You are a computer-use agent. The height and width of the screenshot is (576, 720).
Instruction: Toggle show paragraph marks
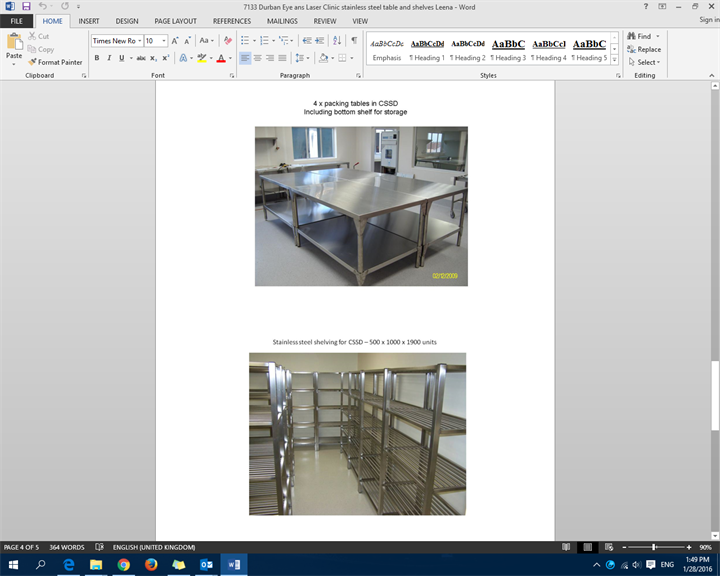point(354,40)
